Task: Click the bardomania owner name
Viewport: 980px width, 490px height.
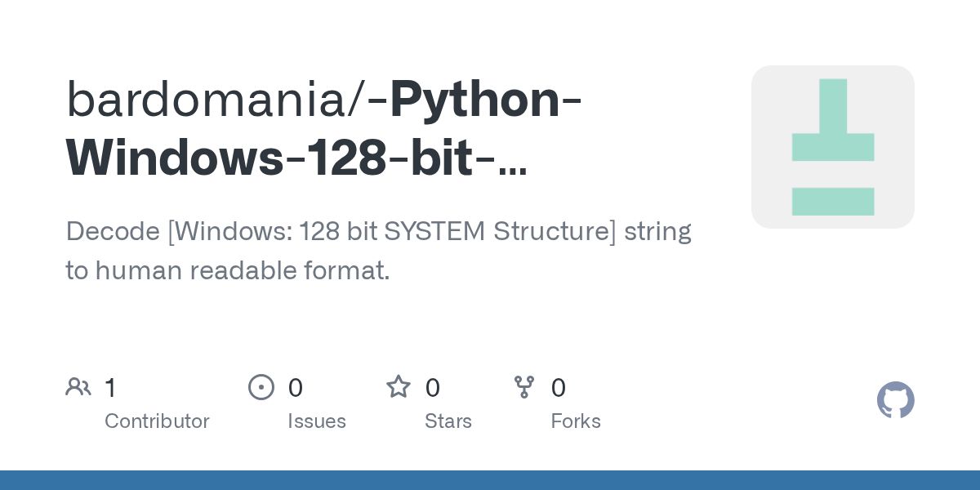Action: coord(216,99)
